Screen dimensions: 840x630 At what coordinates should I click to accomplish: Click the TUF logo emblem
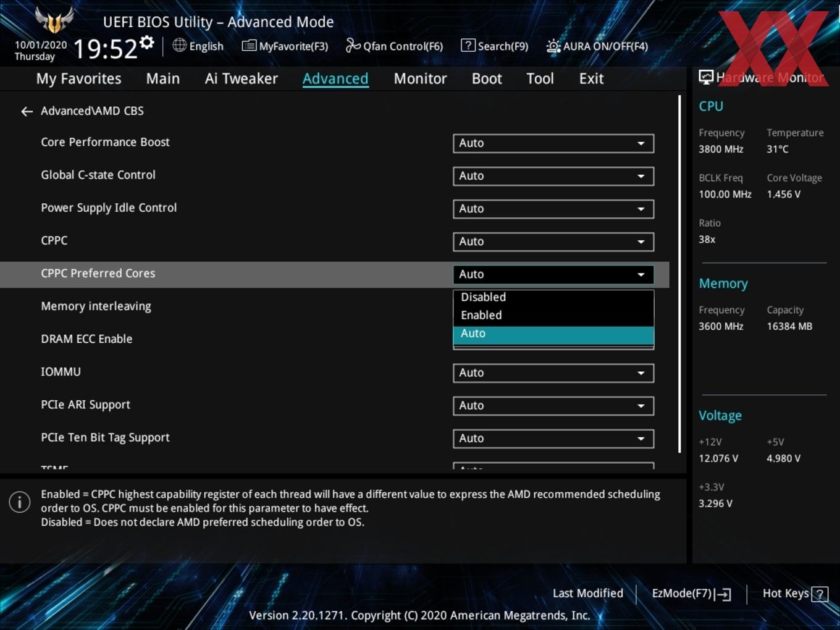coord(54,20)
